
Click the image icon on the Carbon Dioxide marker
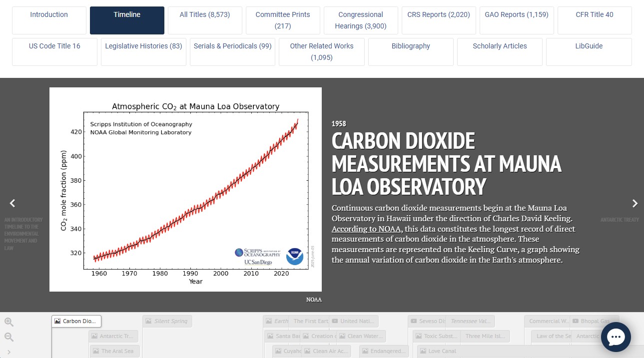click(57, 321)
